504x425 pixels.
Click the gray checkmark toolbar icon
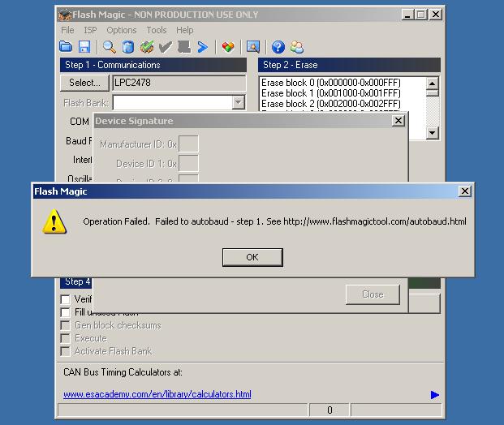click(x=166, y=47)
